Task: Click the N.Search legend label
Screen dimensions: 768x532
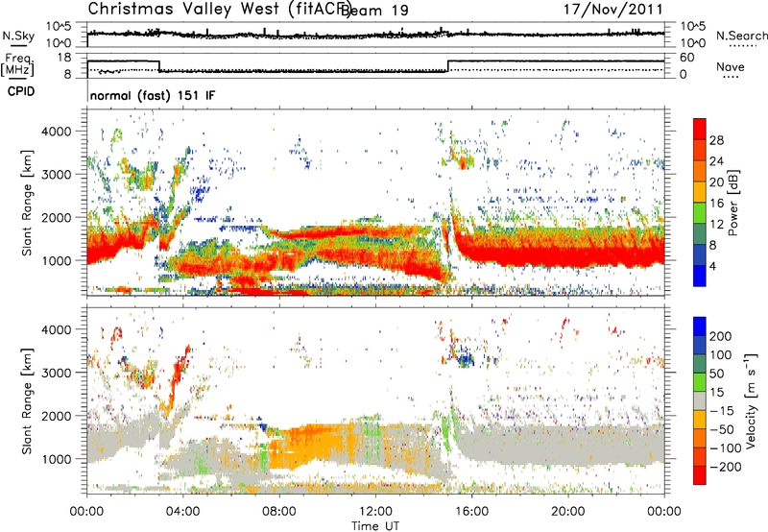Action: click(741, 36)
